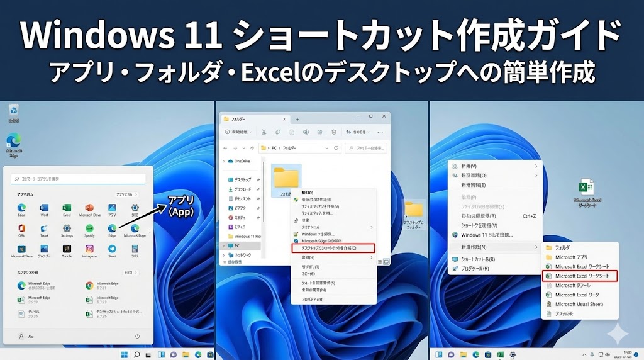Viewport: 644px width, 360px height.
Task: Click the PowerPoint icon in pinned apps
Action: tap(89, 208)
